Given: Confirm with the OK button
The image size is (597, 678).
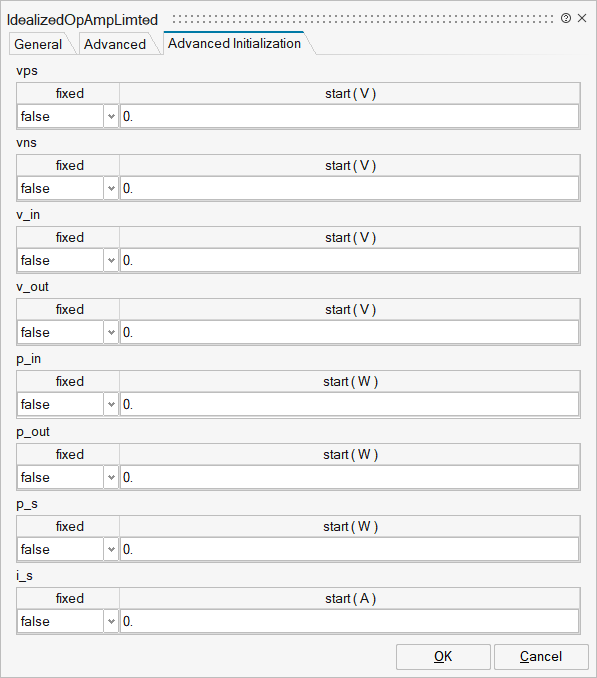Looking at the screenshot, I should tap(443, 656).
